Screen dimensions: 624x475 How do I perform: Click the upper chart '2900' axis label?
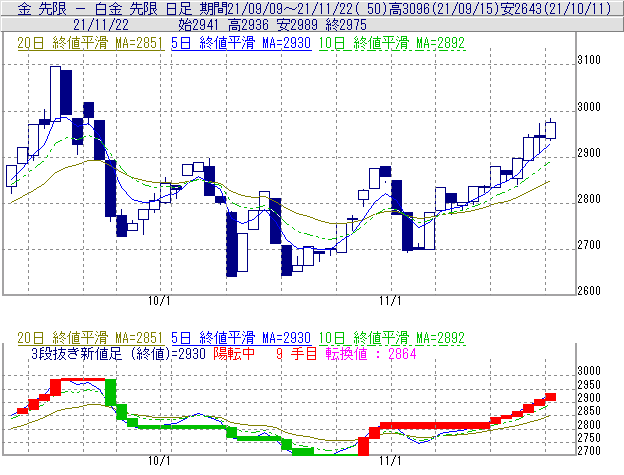(589, 153)
